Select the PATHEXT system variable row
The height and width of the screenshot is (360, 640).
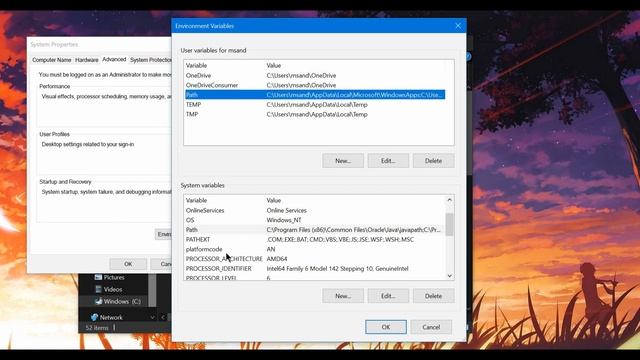(x=315, y=240)
